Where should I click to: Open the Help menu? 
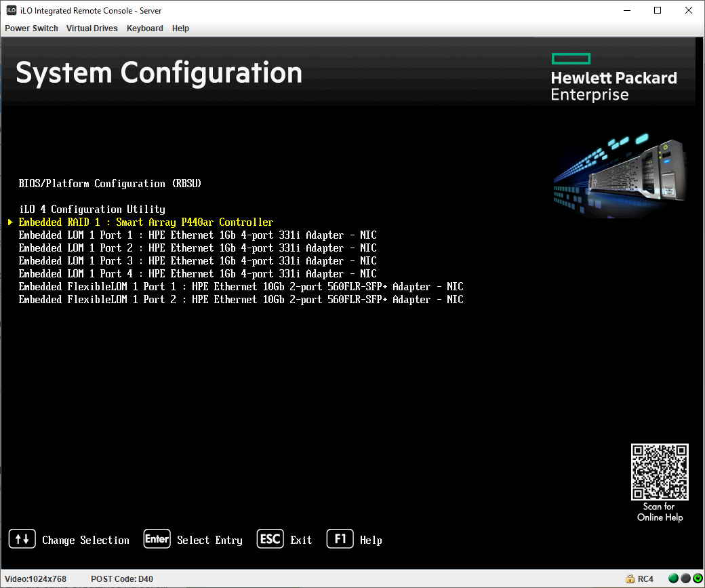pos(180,28)
